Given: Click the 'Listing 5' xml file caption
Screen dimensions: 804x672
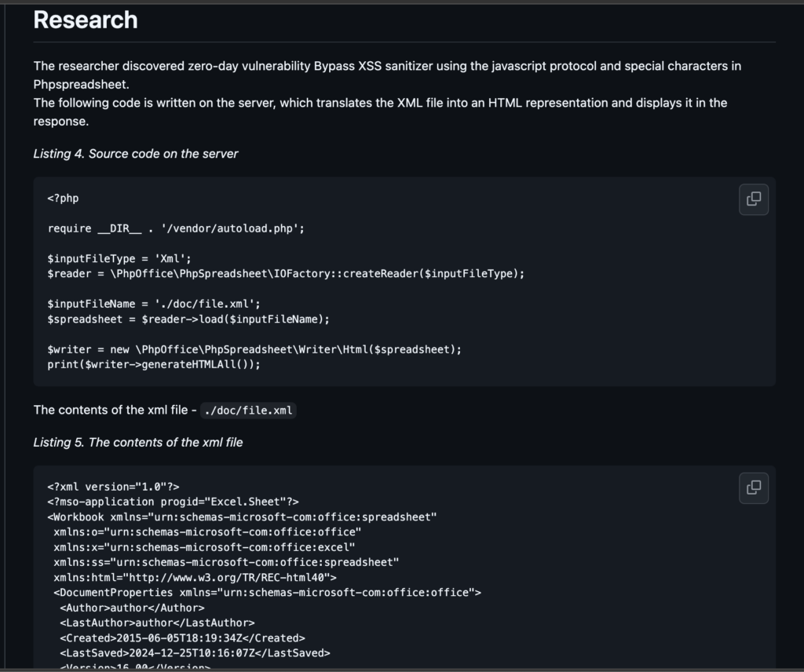Looking at the screenshot, I should 138,443.
